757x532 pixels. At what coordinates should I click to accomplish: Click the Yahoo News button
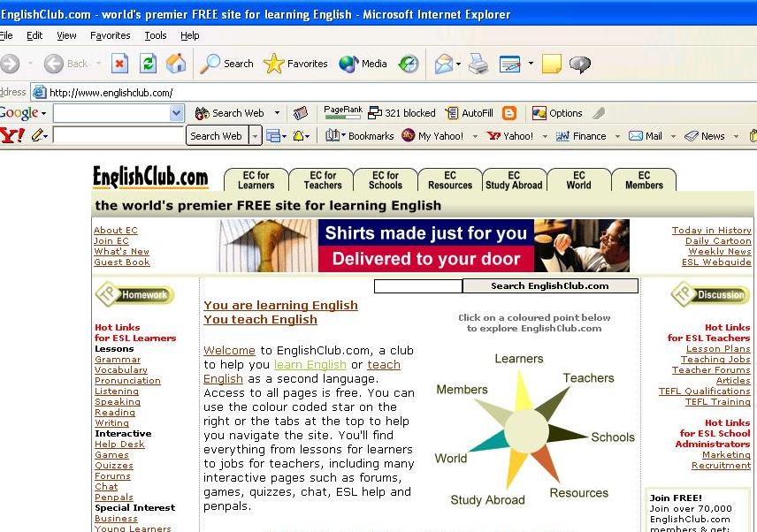705,136
